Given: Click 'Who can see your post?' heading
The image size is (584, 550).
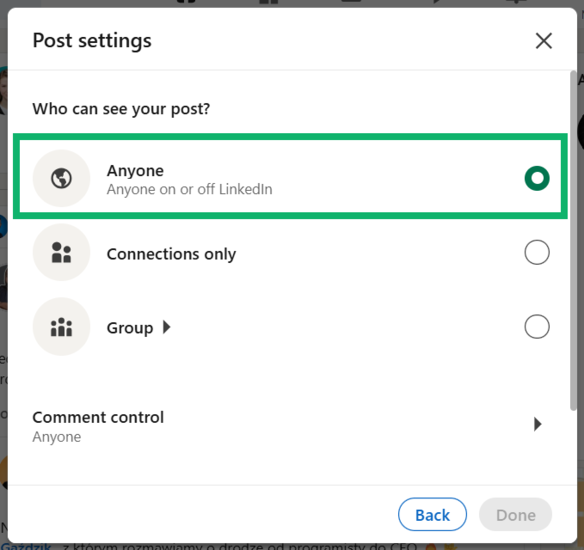Looking at the screenshot, I should point(121,109).
